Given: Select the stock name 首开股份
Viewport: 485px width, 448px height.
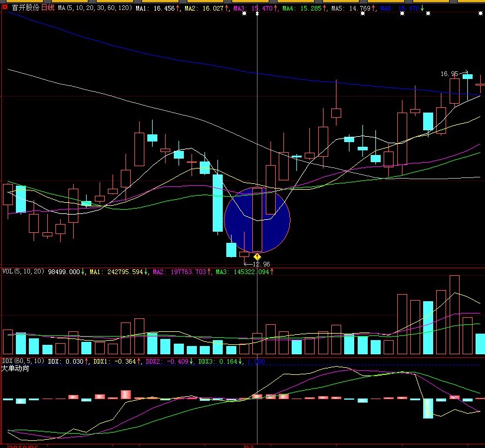Looking at the screenshot, I should pyautogui.click(x=26, y=8).
